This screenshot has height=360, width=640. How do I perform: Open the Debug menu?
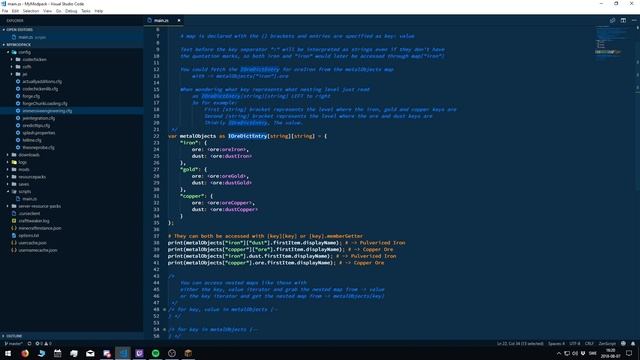click(x=71, y=11)
